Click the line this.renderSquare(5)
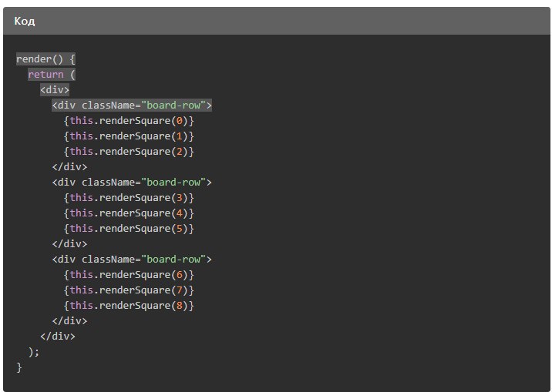The height and width of the screenshot is (392, 552). click(x=129, y=229)
